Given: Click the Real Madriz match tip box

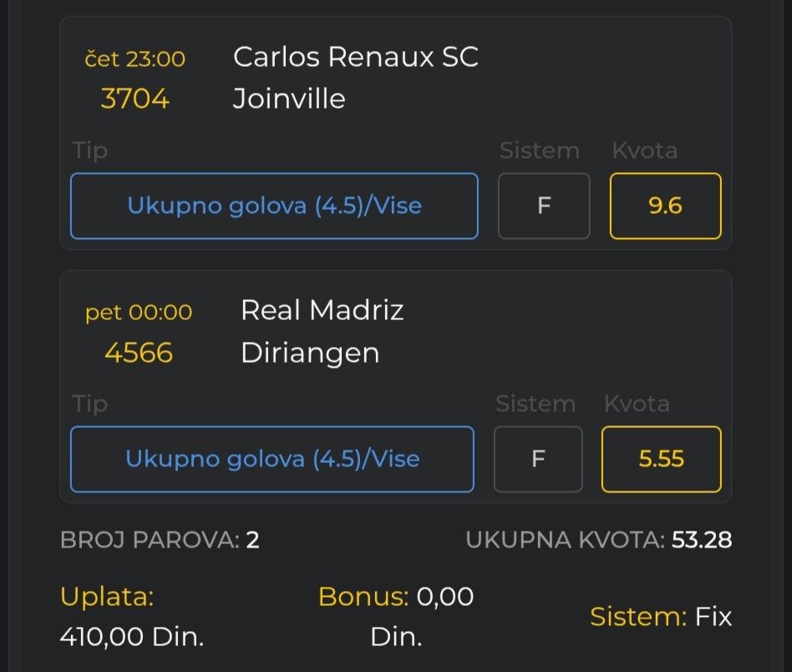Looking at the screenshot, I should (x=272, y=459).
